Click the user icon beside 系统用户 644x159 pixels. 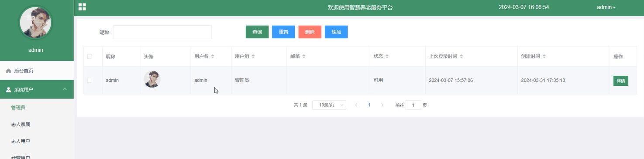click(8, 90)
